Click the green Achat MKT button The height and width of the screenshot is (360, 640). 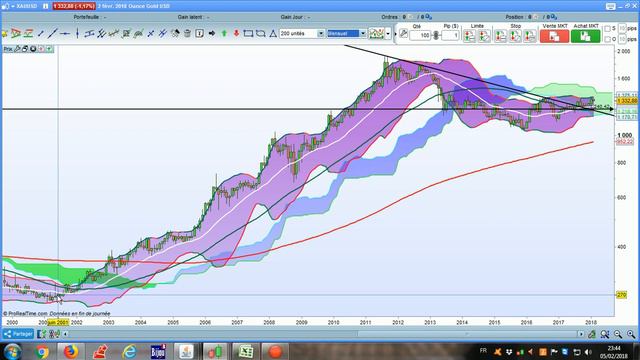(585, 36)
